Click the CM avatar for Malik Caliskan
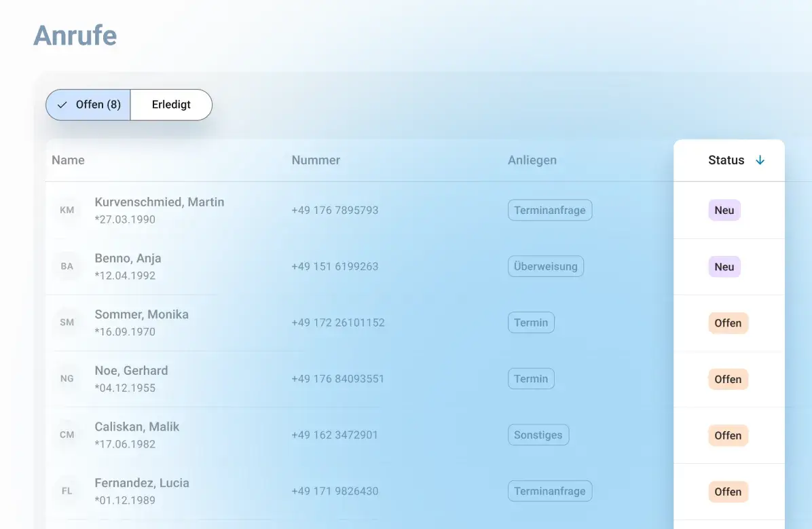The image size is (812, 529). pyautogui.click(x=67, y=435)
